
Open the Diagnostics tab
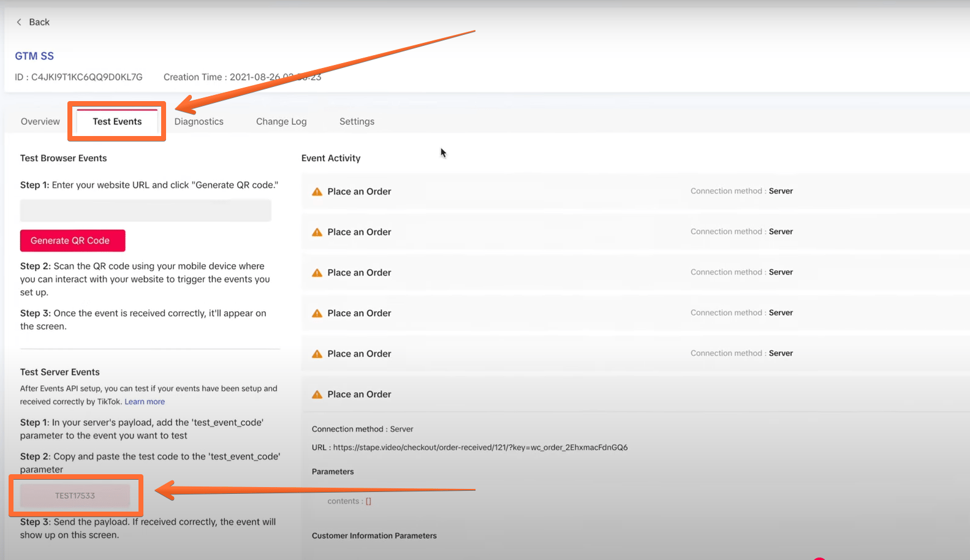pos(199,121)
